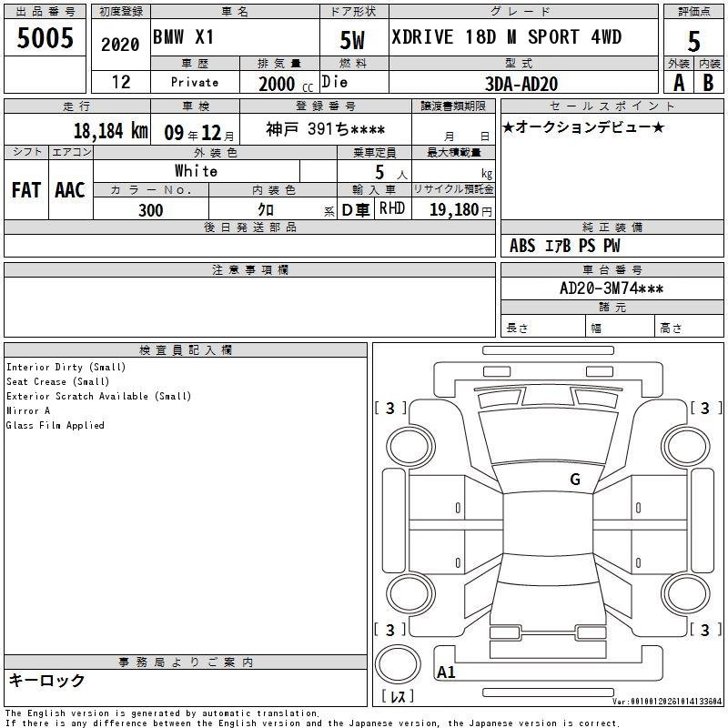728x728 pixels.
Task: Select the vehicle history value Private
Action: 195,82
